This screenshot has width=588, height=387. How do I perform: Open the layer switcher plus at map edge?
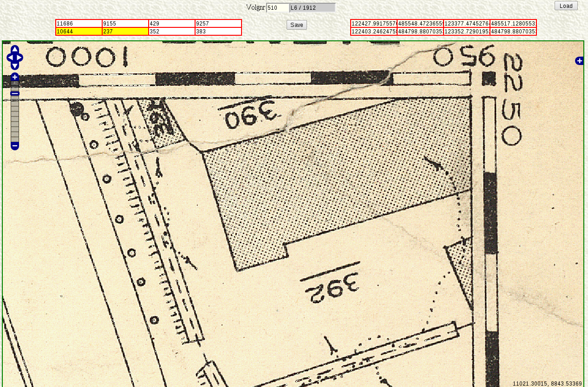580,61
